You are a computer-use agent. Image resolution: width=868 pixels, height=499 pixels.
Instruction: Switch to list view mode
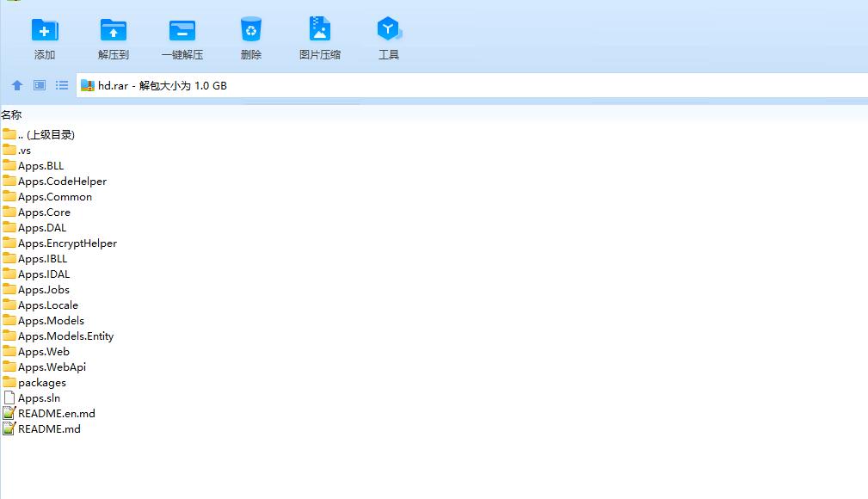pyautogui.click(x=62, y=85)
